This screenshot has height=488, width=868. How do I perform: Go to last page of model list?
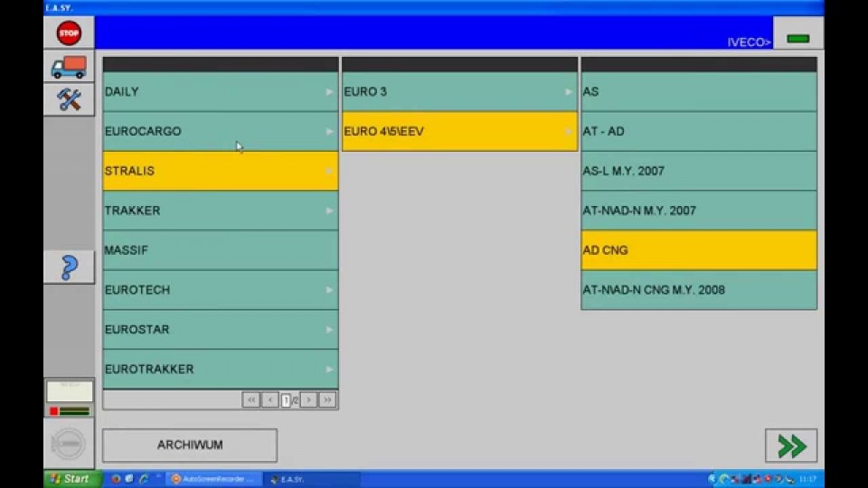point(327,399)
